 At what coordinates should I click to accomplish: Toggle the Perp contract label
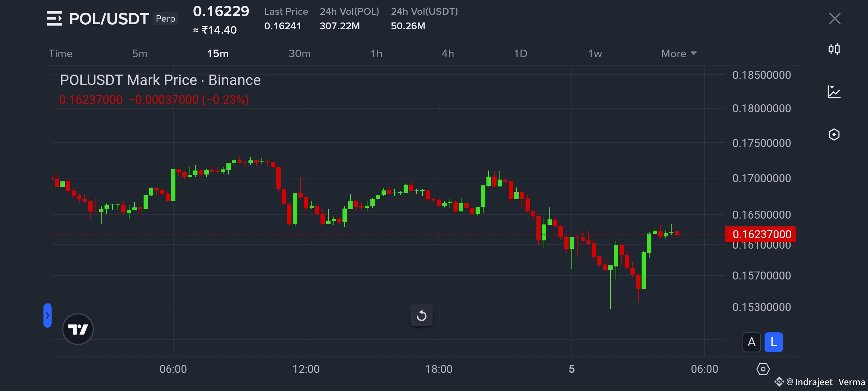tap(165, 19)
